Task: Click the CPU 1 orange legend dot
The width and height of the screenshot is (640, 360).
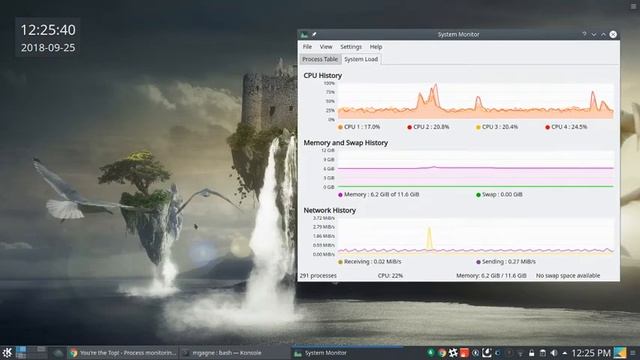Action: coord(340,127)
